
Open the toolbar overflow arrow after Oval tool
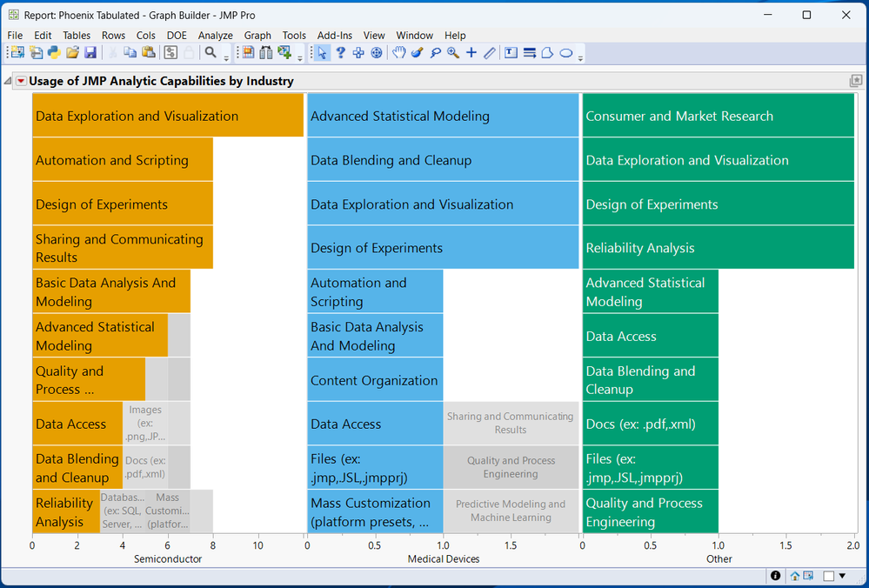coord(580,57)
